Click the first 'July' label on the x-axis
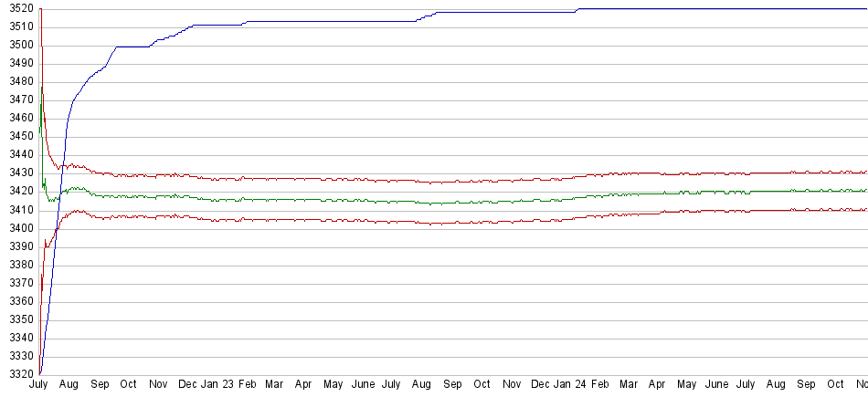Screen dimensions: 868x397 pos(38,385)
